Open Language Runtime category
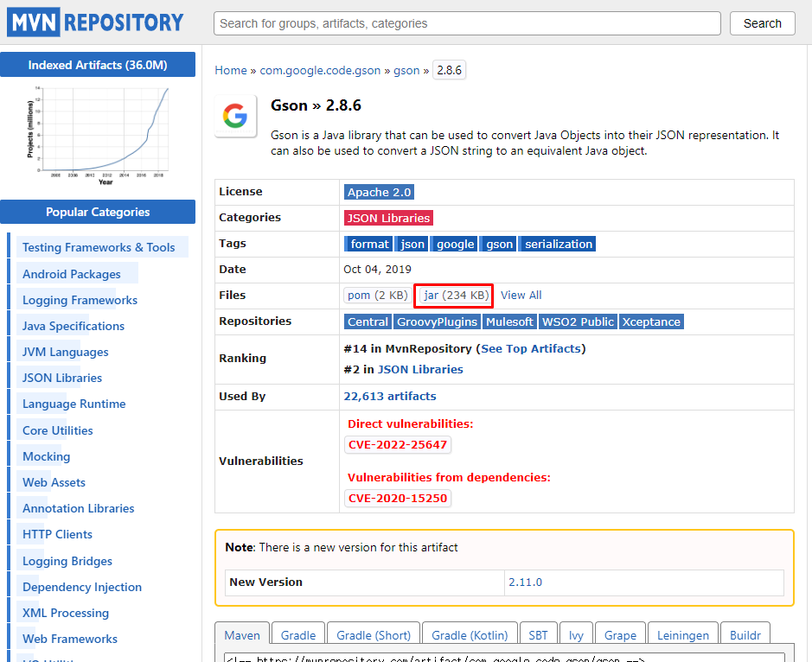812x662 pixels. coord(74,404)
